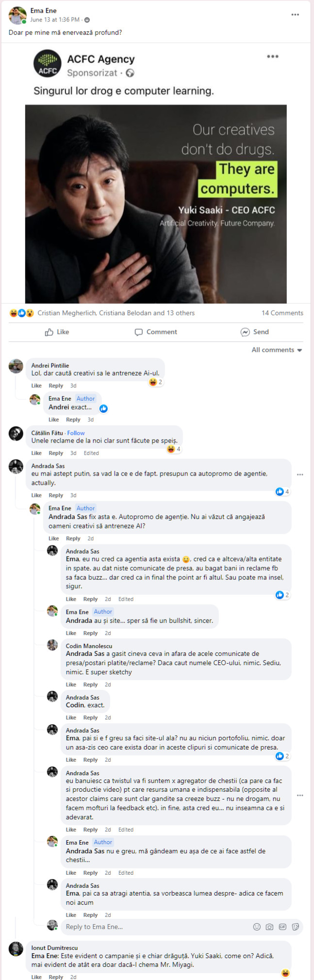Follow Cătălin Fătu
This screenshot has width=314, height=980.
pos(76,433)
